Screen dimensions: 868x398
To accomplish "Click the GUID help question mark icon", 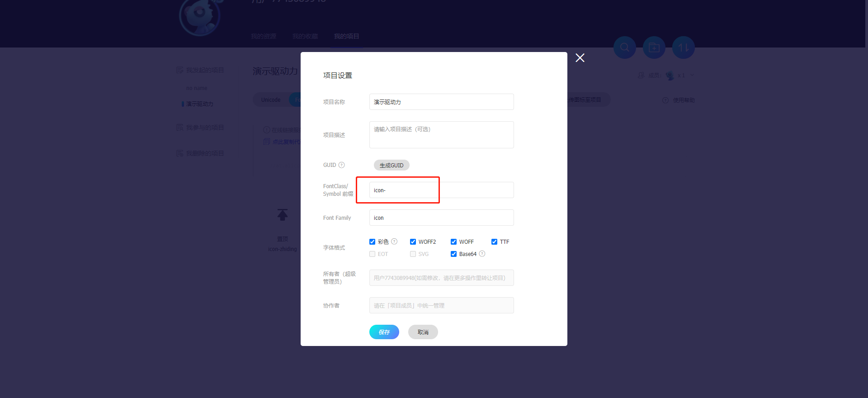I will (342, 165).
